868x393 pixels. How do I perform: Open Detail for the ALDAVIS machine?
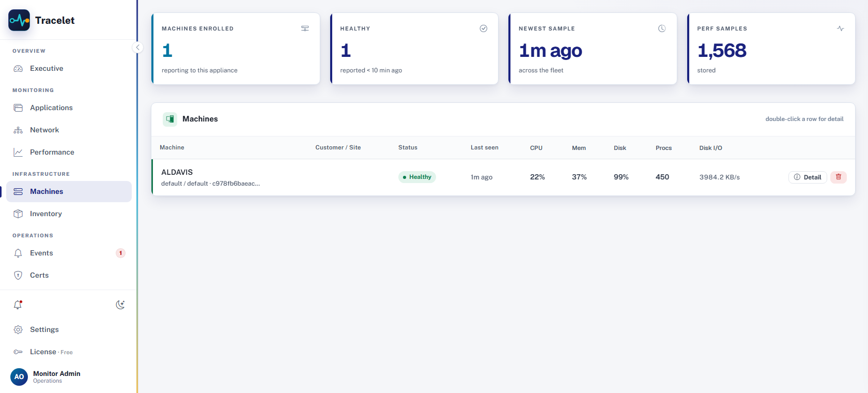click(808, 177)
